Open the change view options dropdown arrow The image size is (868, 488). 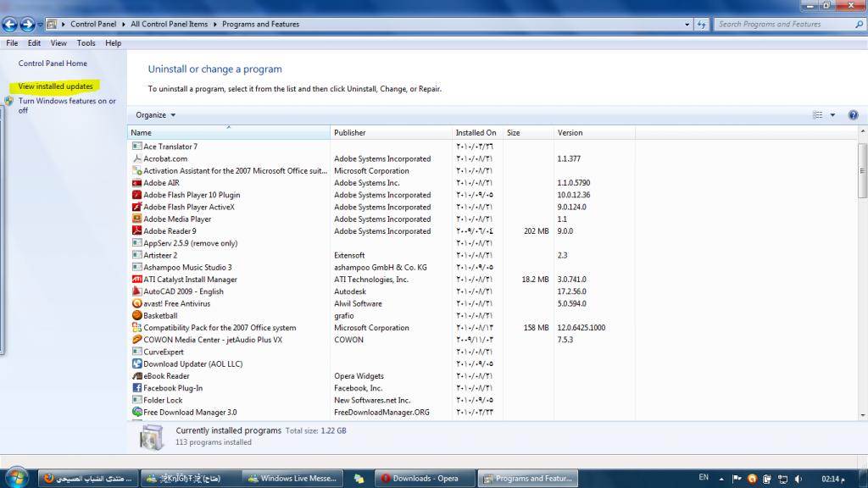coord(832,115)
